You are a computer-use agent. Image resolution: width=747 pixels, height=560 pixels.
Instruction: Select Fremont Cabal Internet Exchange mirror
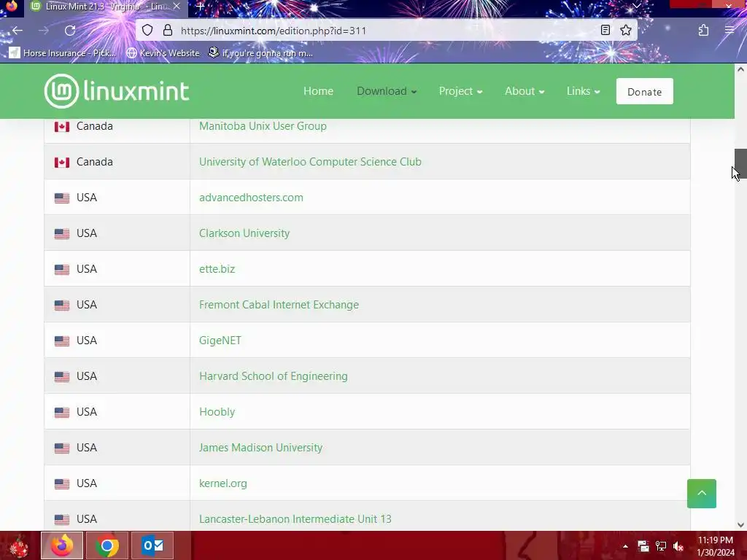click(279, 305)
